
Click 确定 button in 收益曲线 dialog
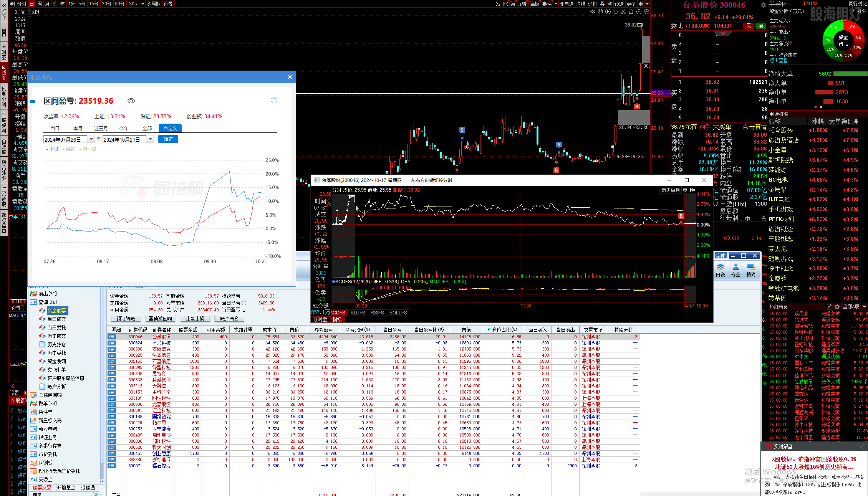pyautogui.click(x=168, y=139)
